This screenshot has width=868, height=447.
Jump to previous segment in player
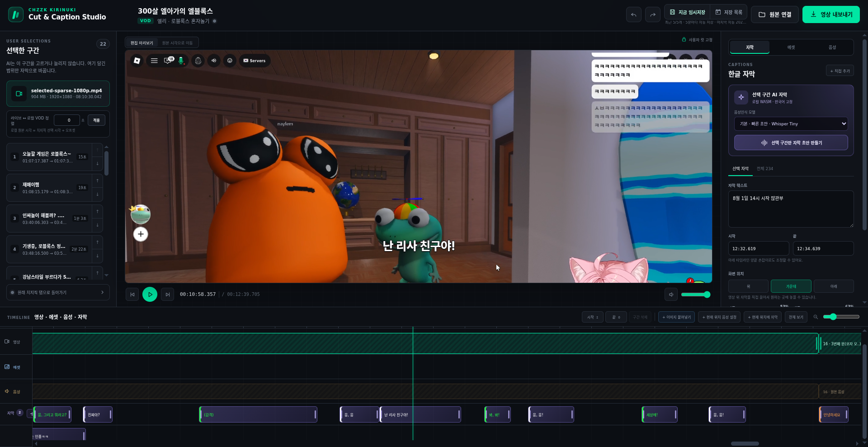(132, 294)
